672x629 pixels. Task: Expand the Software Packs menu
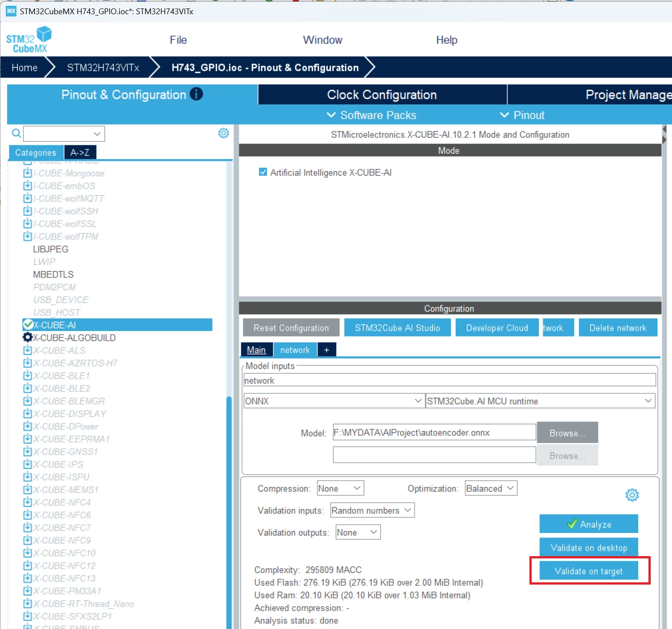pyautogui.click(x=371, y=115)
